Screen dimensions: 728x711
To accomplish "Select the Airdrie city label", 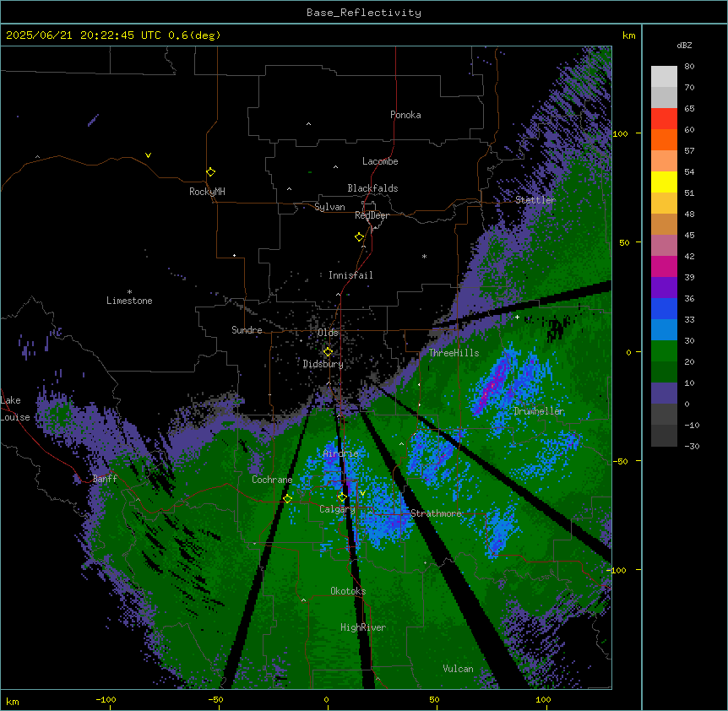I will [340, 453].
